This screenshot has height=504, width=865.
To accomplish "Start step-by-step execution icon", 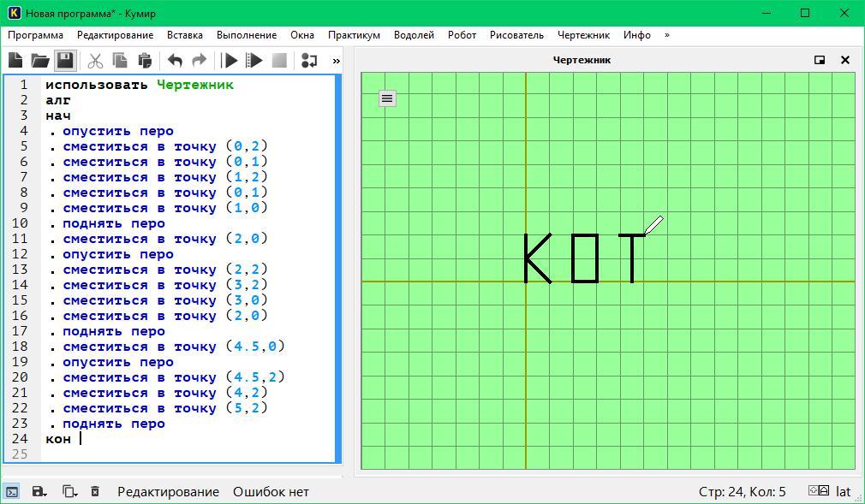I will 254,61.
